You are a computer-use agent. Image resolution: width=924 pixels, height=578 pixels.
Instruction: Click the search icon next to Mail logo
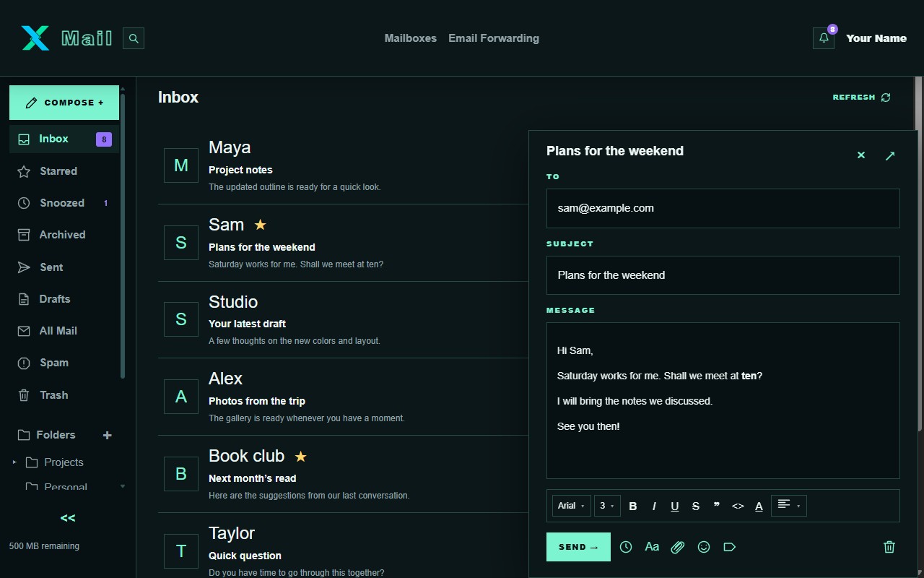click(x=134, y=38)
